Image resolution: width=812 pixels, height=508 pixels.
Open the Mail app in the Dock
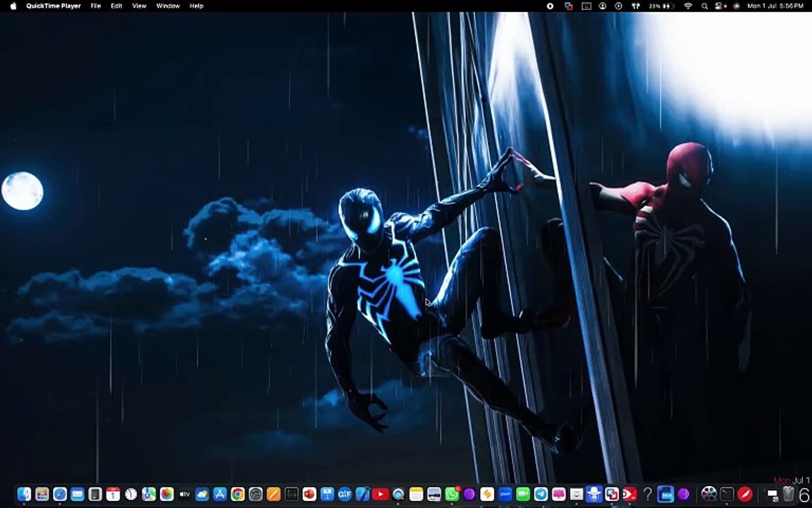click(x=78, y=494)
